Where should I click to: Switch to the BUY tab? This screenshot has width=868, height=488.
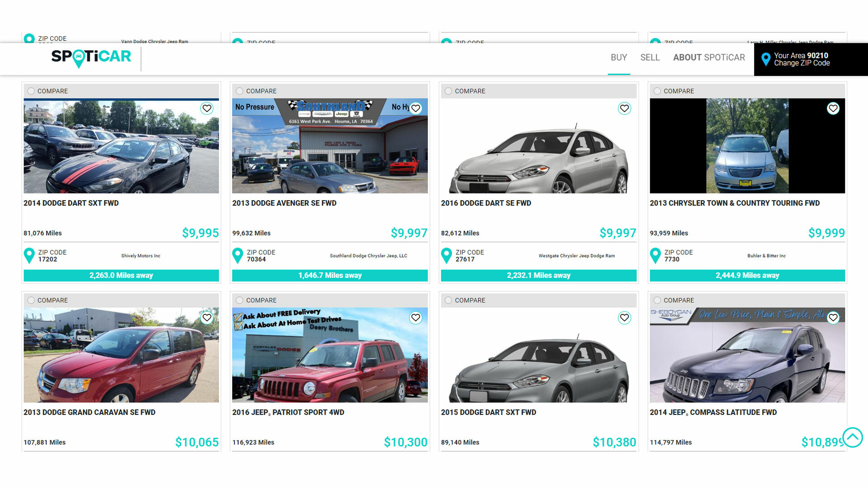coord(618,57)
